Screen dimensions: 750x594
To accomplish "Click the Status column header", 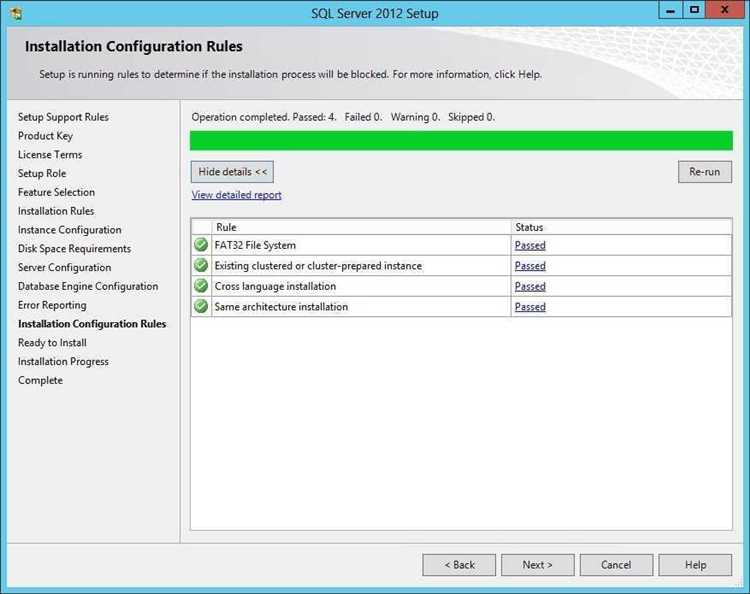I will (x=620, y=227).
